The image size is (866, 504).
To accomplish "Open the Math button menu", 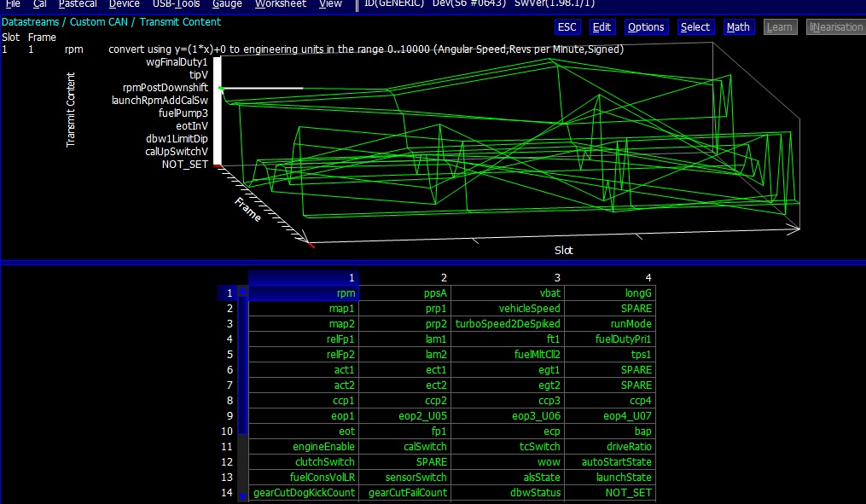I will pos(738,27).
